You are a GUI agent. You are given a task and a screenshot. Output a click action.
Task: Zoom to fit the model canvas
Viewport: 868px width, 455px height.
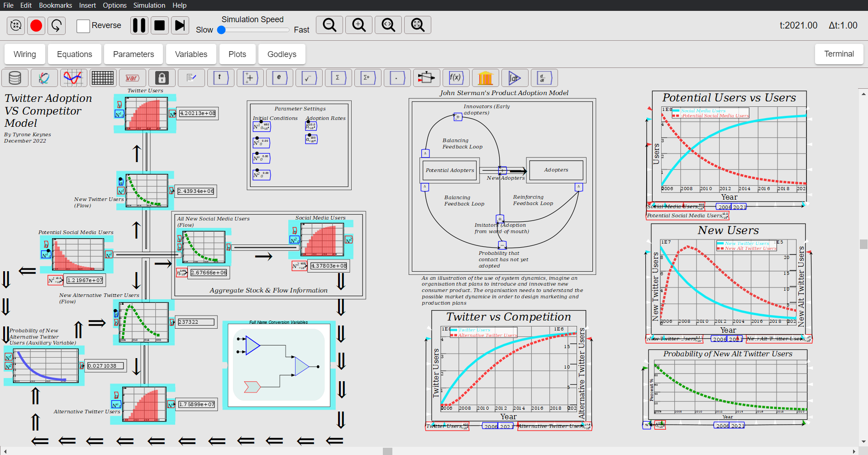(x=418, y=25)
